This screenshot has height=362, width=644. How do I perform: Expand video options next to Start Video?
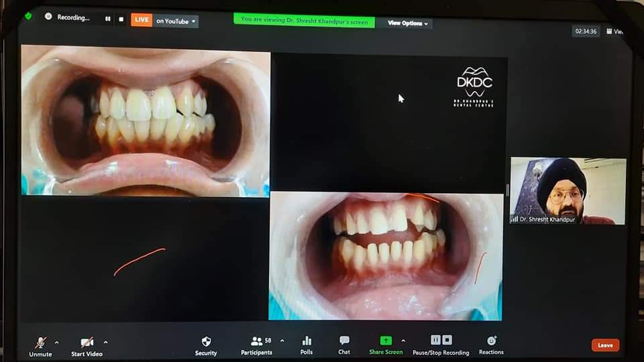click(x=105, y=342)
